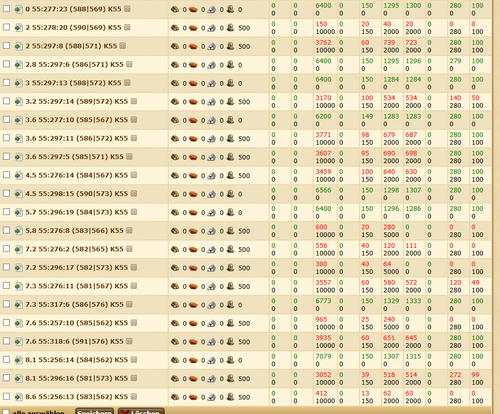Click the Löschen button with red X
500x414 pixels.
point(141,411)
